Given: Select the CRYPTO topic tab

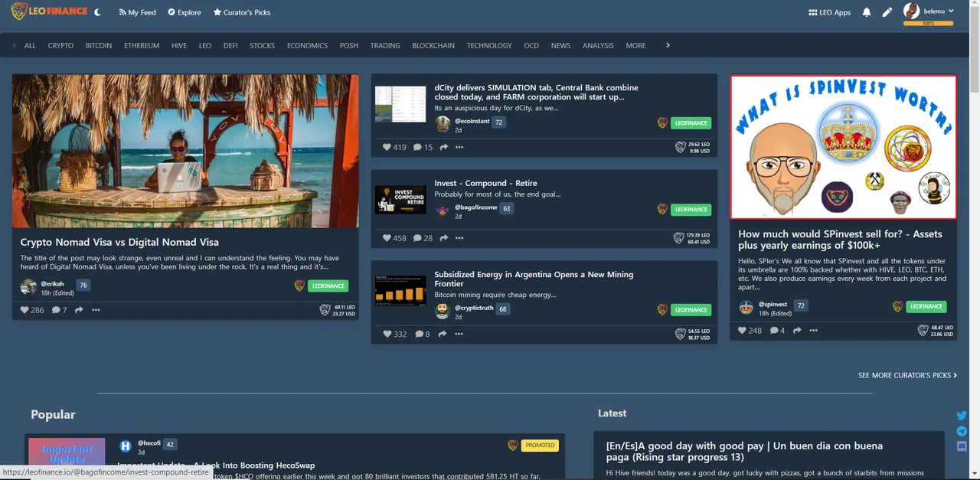Looking at the screenshot, I should [60, 45].
